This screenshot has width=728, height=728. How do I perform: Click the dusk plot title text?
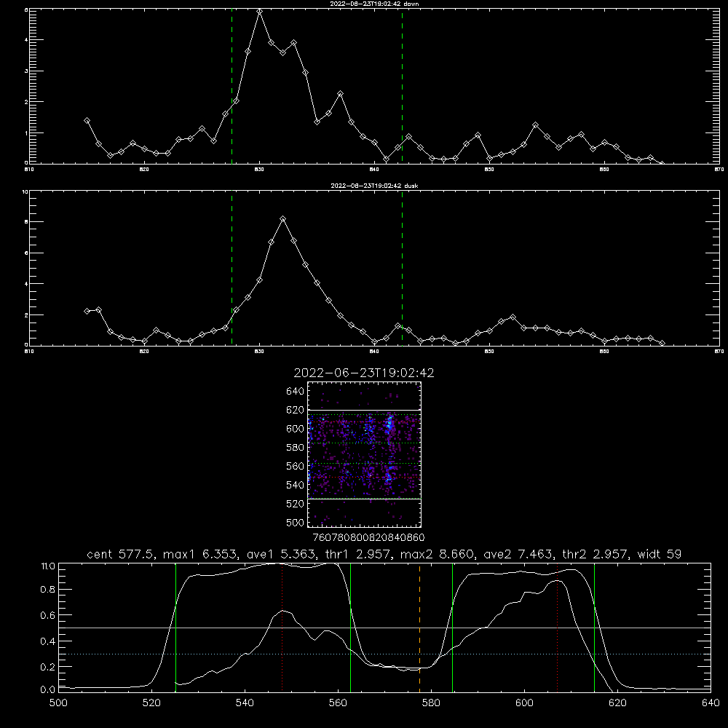(374, 186)
